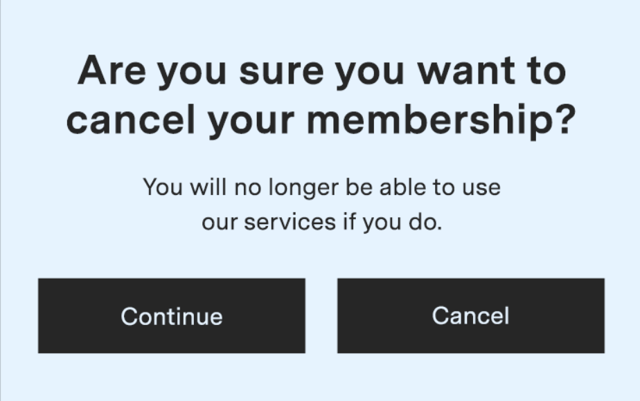The height and width of the screenshot is (401, 640).
Task: Click the "cancel your membership?" heading line
Action: pyautogui.click(x=320, y=121)
